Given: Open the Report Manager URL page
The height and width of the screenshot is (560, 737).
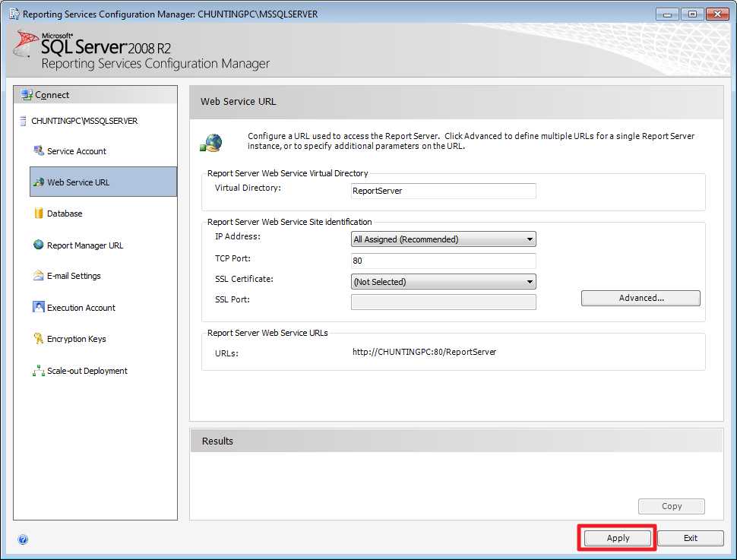Looking at the screenshot, I should click(x=85, y=245).
